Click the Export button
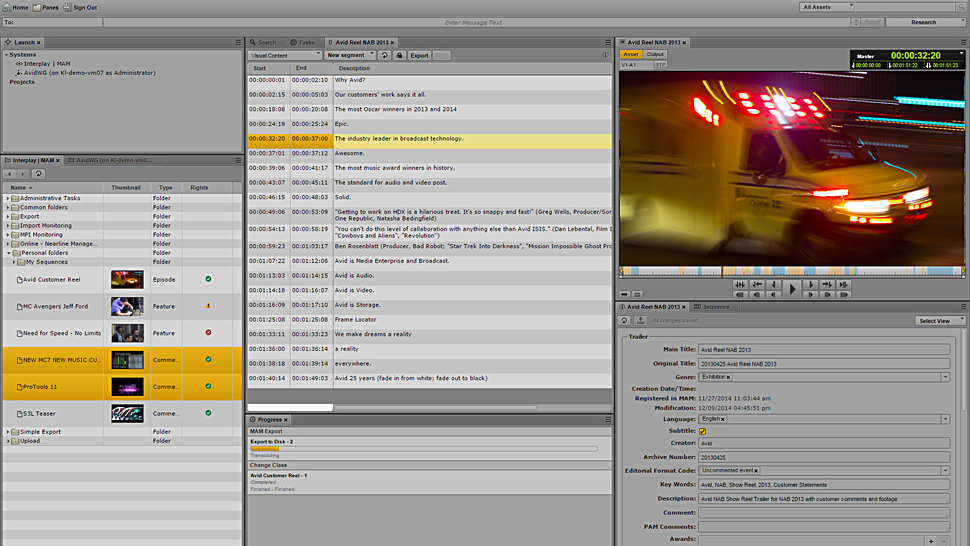Screen dimensions: 970x546 point(419,56)
